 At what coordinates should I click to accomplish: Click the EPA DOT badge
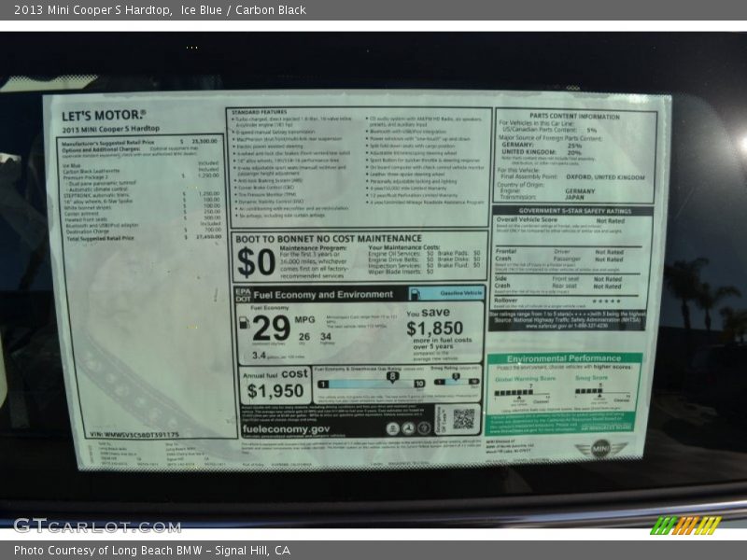coord(244,293)
